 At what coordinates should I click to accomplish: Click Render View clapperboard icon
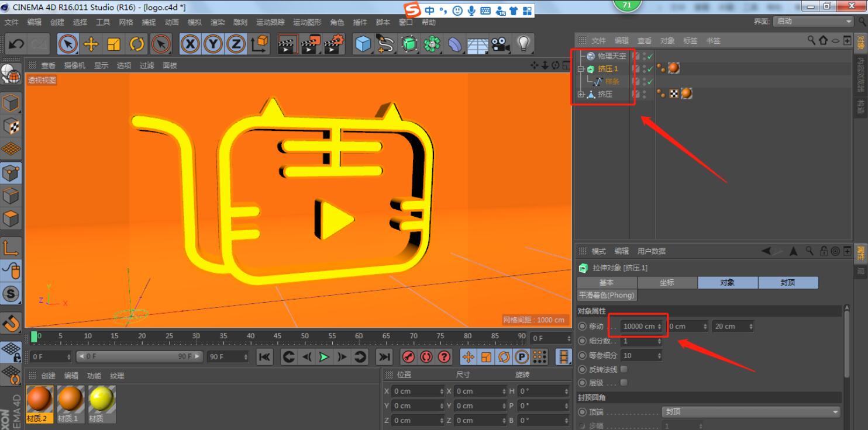point(287,44)
